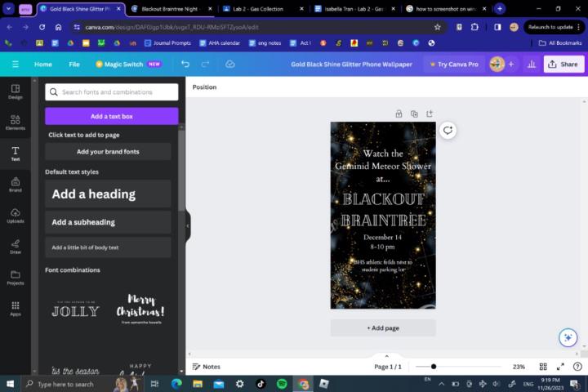Image resolution: width=588 pixels, height=392 pixels.
Task: Open Journal Prompts bookmark
Action: (167, 43)
